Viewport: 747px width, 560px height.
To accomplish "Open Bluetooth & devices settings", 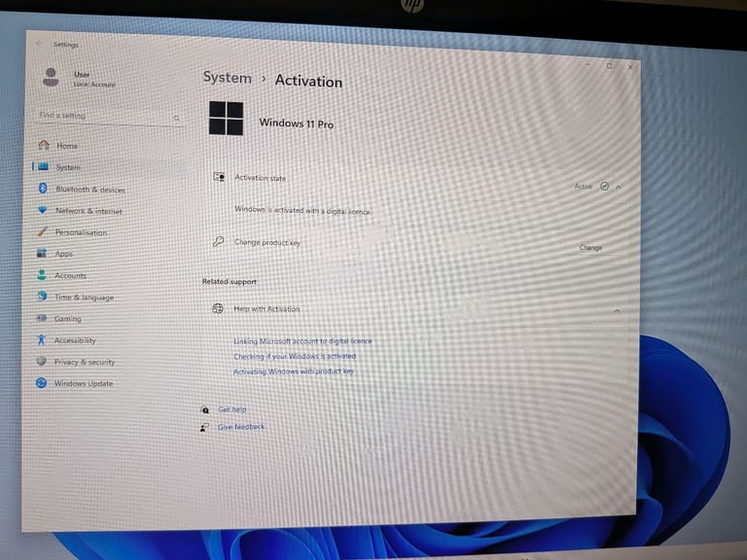I will [x=90, y=190].
